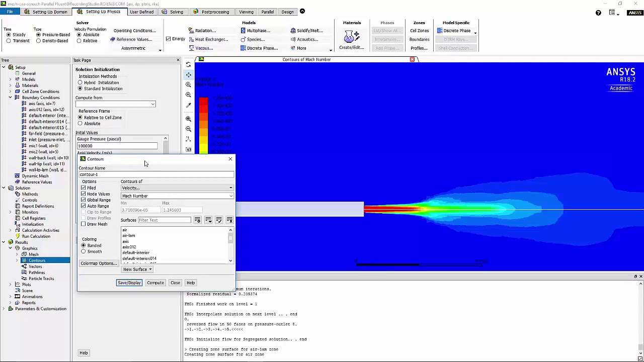
Task: Select Contours in the Results tree
Action: [x=37, y=260]
